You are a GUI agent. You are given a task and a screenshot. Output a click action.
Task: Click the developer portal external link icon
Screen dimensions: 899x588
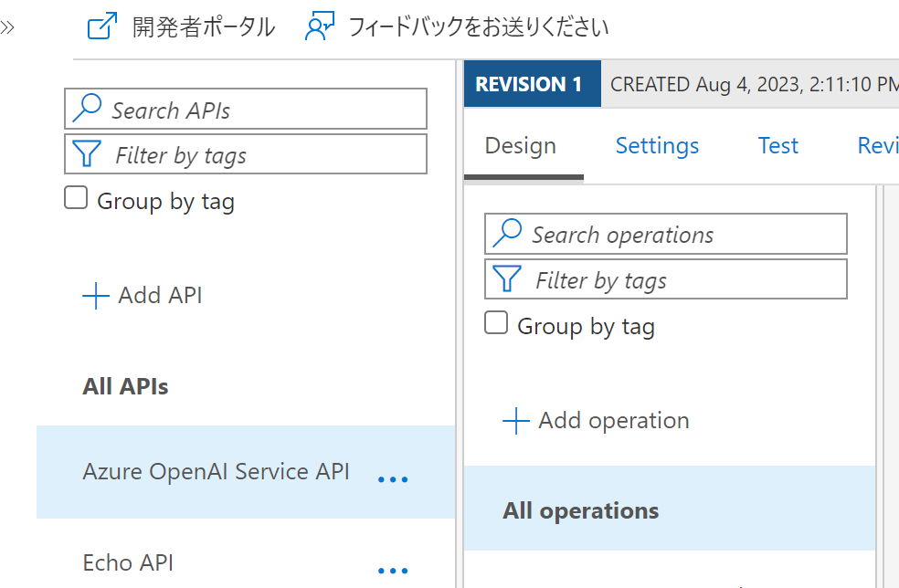[x=101, y=26]
